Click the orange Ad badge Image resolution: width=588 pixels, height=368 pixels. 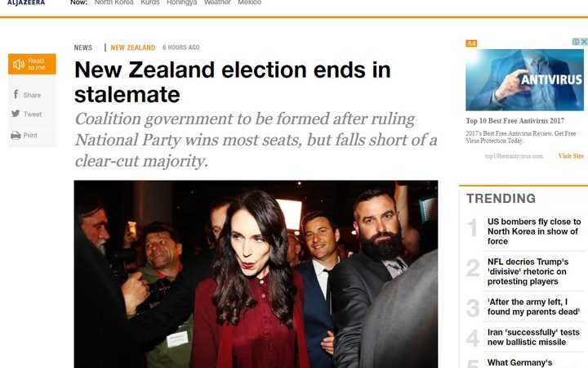pos(471,43)
